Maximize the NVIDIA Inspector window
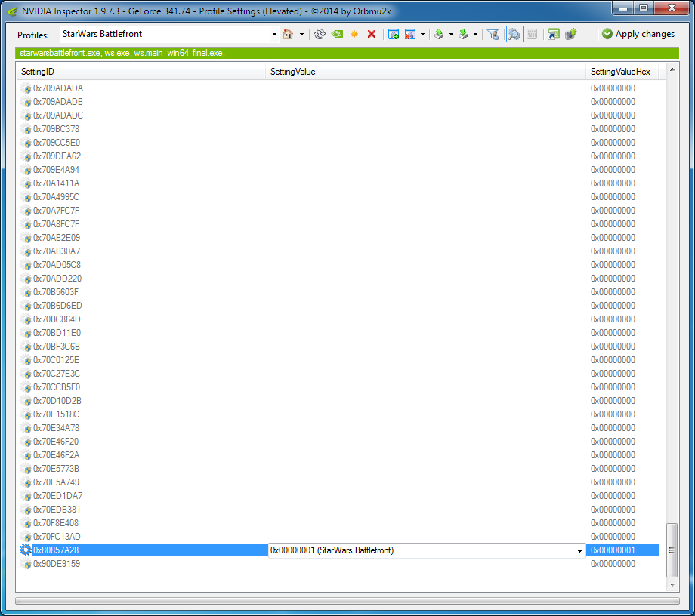 pos(644,8)
